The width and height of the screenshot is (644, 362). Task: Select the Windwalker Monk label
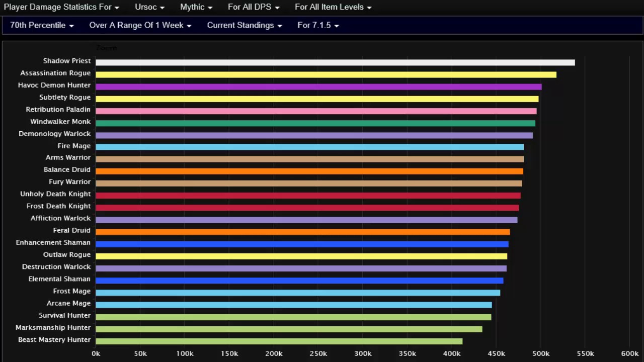coord(60,121)
